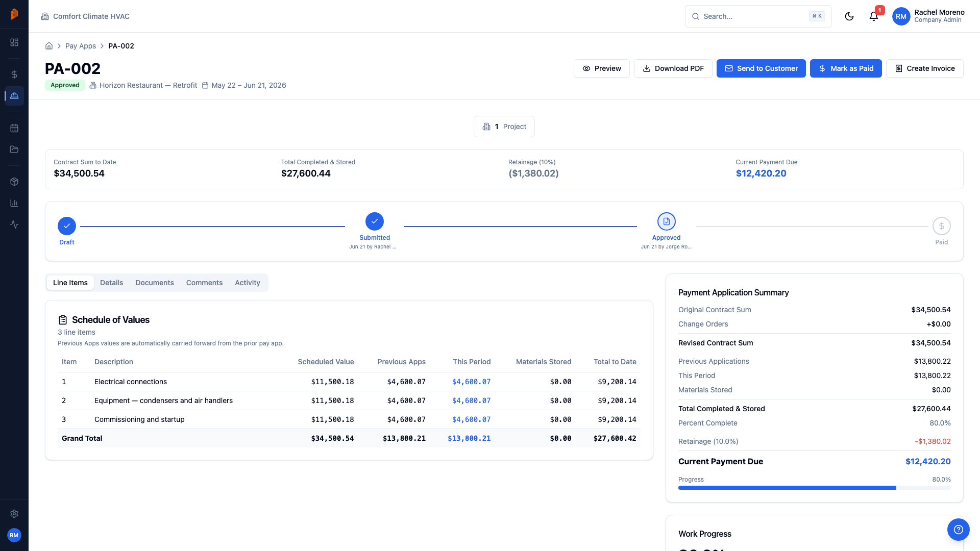Open the calendar sidebar icon
The height and width of the screenshot is (551, 980).
14,128
